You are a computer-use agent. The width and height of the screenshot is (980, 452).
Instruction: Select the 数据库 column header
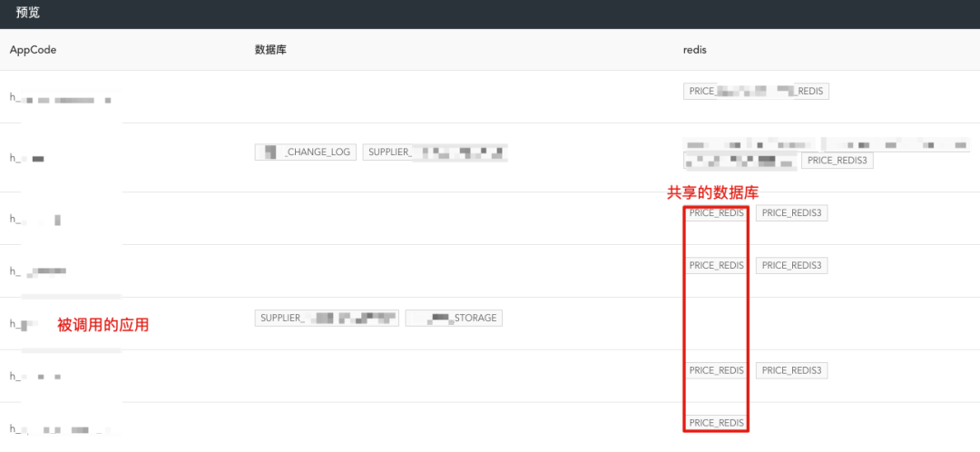click(270, 50)
